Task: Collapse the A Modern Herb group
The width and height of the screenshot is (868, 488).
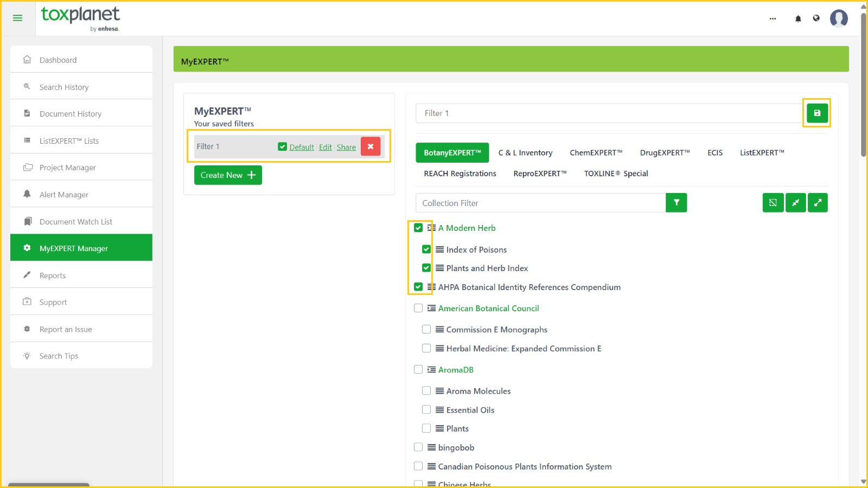Action: point(431,228)
